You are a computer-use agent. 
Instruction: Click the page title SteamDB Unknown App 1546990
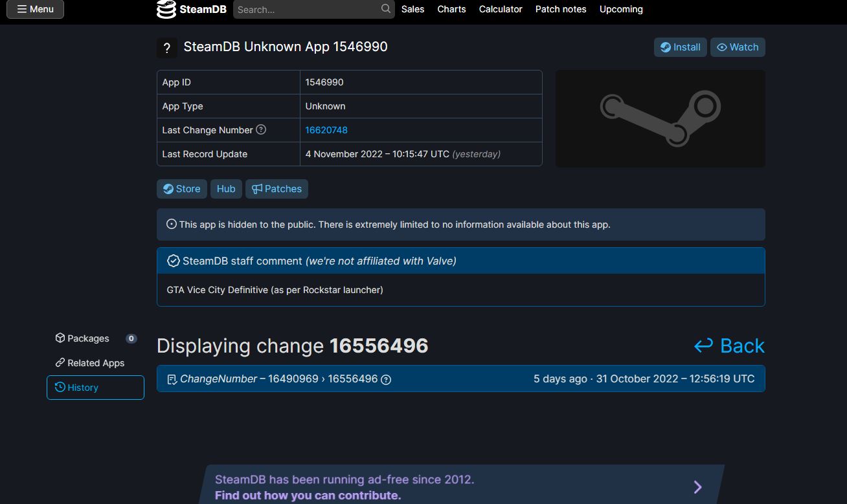coord(286,47)
